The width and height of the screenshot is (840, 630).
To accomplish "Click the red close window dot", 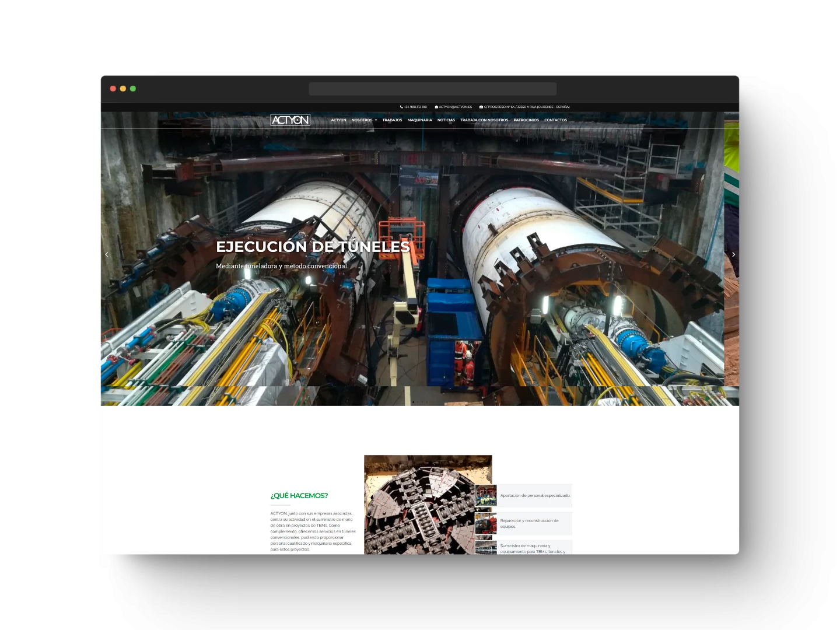I will click(113, 89).
